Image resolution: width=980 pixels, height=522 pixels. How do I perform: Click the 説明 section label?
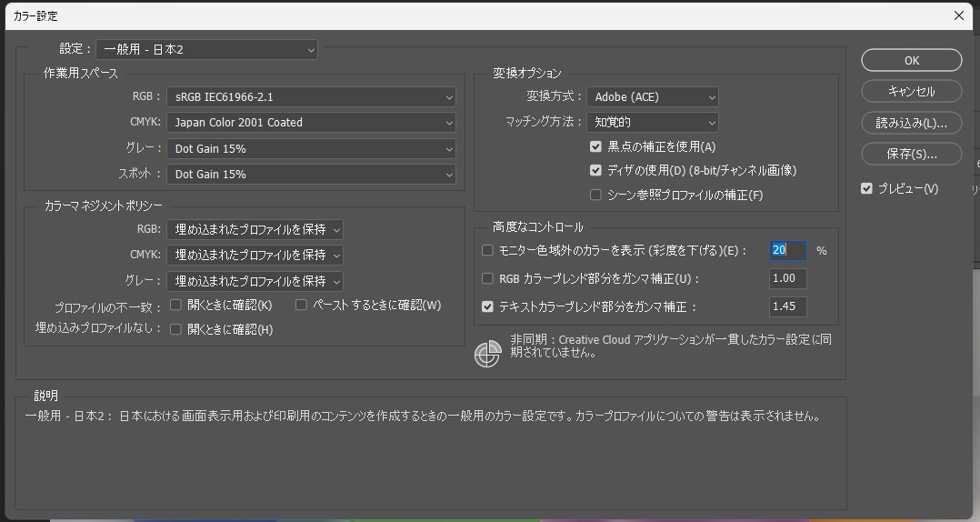45,396
